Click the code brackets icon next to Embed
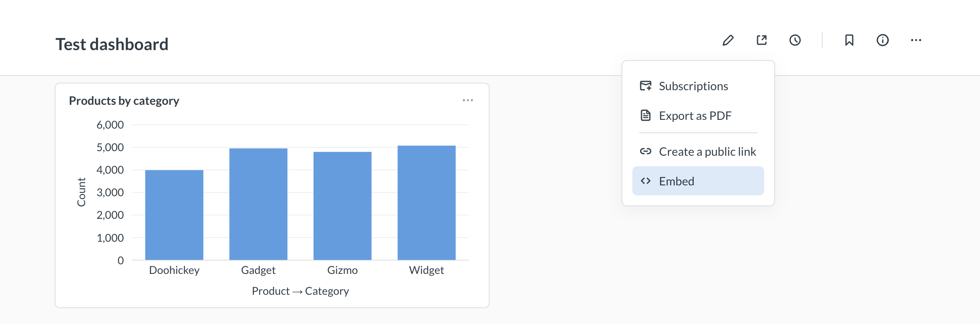The height and width of the screenshot is (324, 980). point(645,181)
